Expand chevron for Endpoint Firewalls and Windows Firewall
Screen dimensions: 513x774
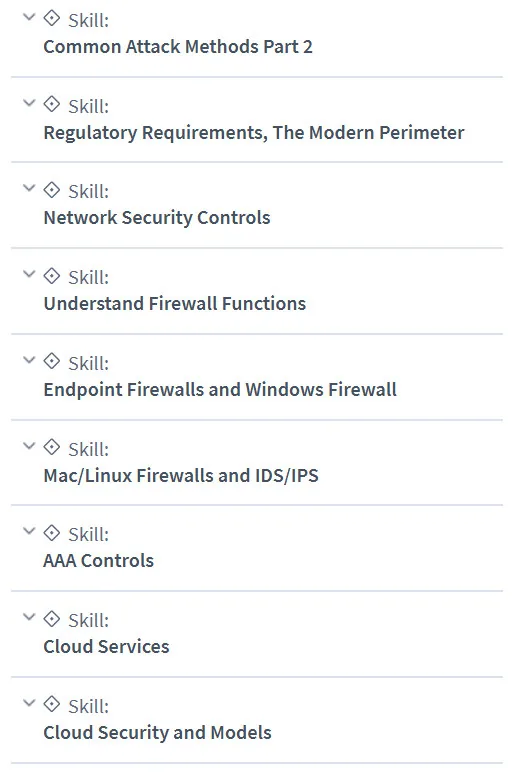[30, 360]
